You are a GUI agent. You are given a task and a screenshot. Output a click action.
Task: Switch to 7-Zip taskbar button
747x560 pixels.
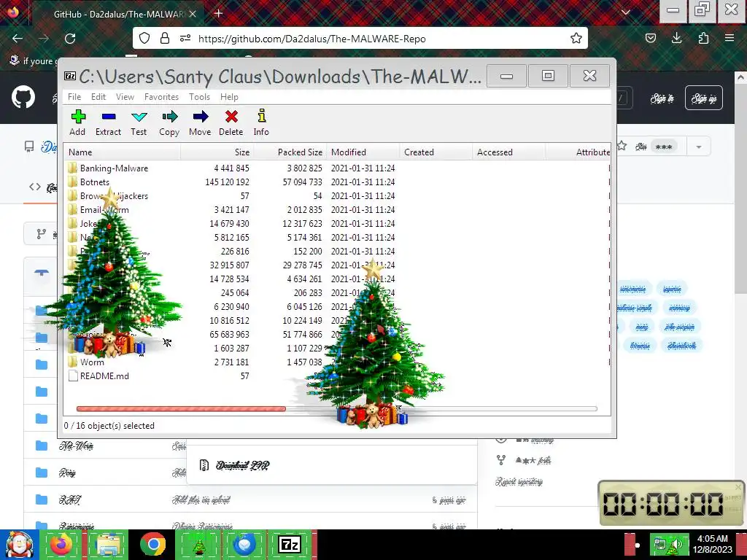pyautogui.click(x=290, y=545)
